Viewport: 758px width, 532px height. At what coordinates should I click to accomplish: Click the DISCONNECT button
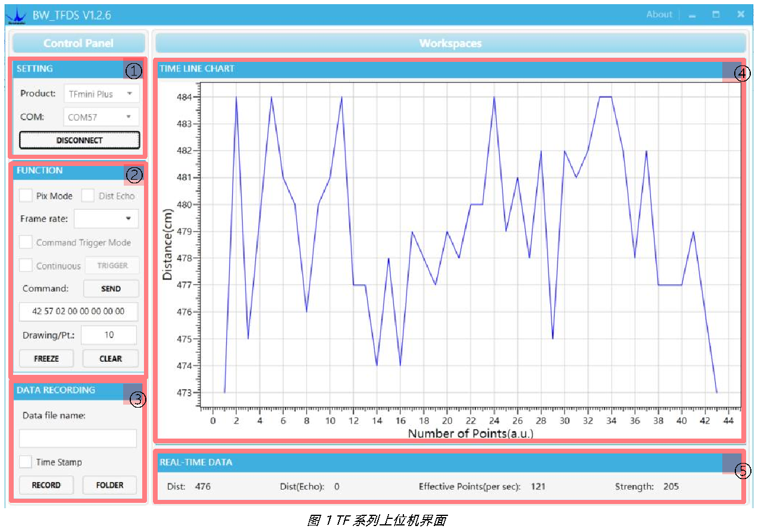point(80,140)
